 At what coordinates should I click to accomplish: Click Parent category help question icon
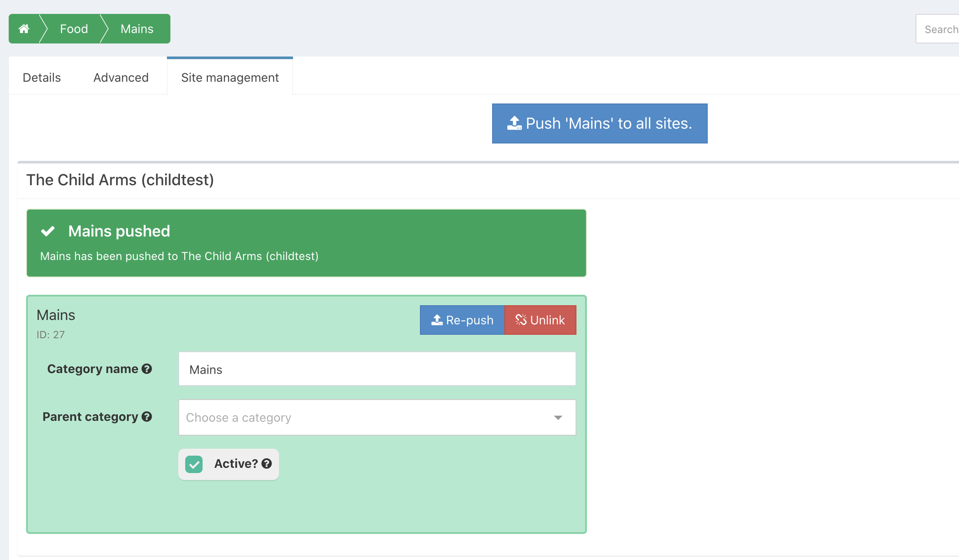click(147, 417)
